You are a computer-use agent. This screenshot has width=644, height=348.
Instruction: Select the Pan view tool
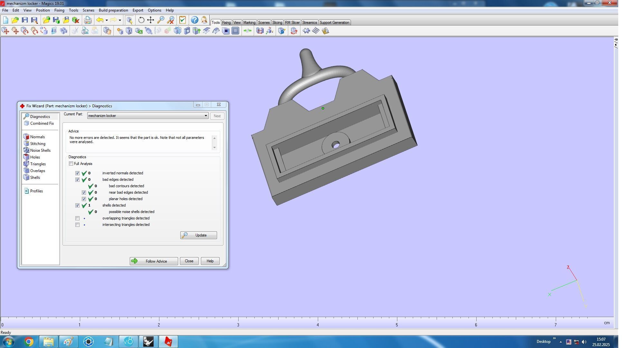click(x=150, y=20)
